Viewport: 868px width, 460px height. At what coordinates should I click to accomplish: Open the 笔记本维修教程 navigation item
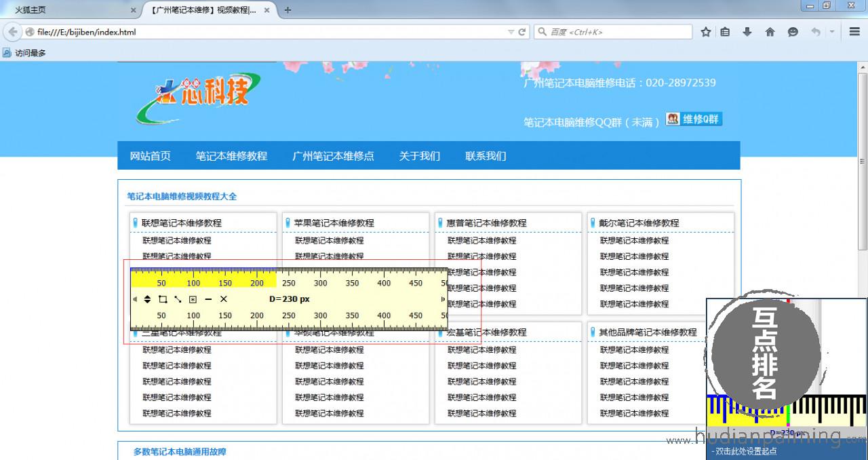tap(232, 156)
